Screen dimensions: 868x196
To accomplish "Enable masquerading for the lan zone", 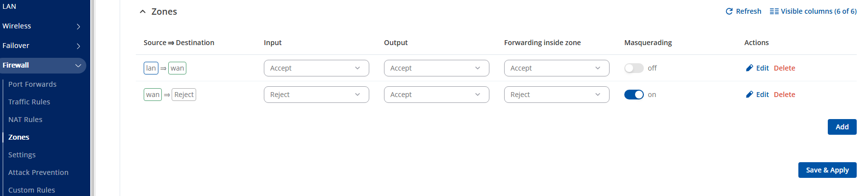I will (x=634, y=68).
